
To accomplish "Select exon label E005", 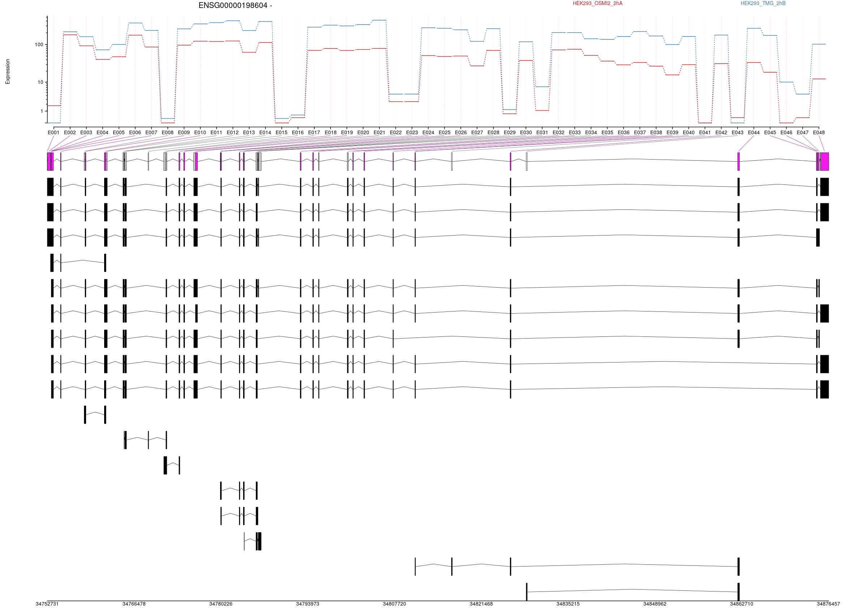I will click(x=119, y=133).
